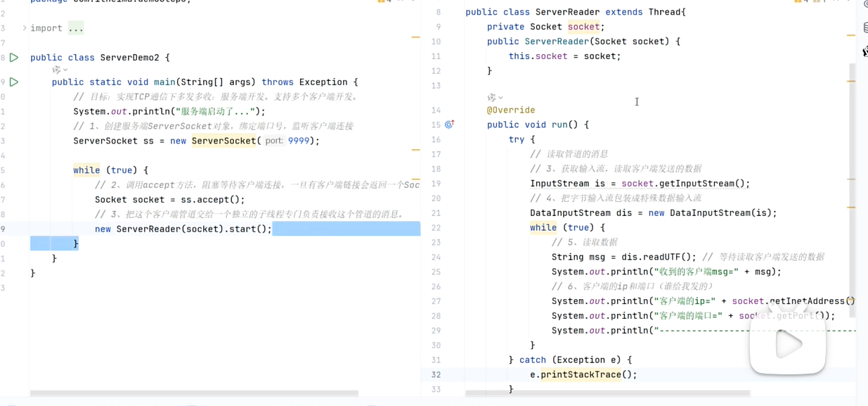The height and width of the screenshot is (406, 868).
Task: Click 'Thread' in the extends clause
Action: pos(664,12)
